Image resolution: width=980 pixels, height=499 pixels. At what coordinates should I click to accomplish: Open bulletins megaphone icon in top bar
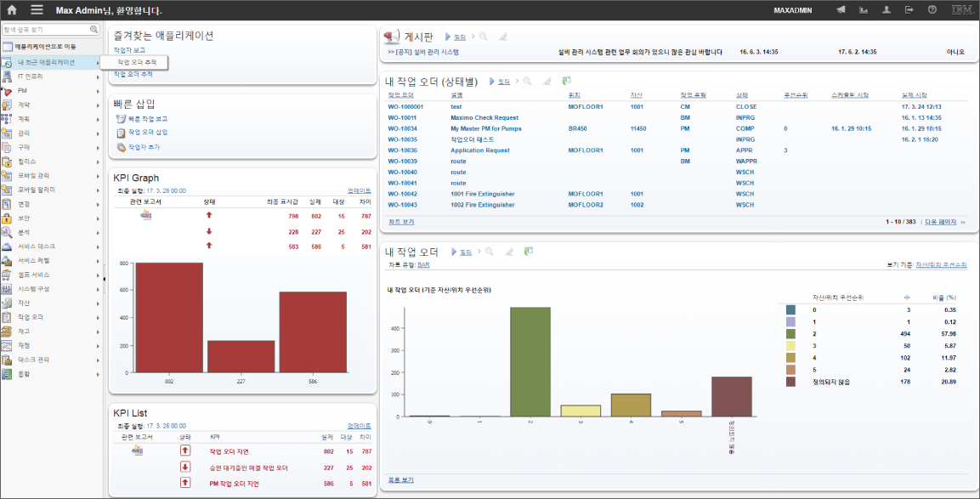click(841, 10)
